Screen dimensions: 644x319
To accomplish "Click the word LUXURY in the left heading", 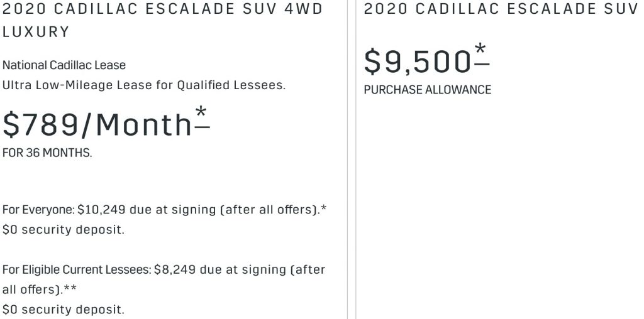I will pyautogui.click(x=36, y=31).
